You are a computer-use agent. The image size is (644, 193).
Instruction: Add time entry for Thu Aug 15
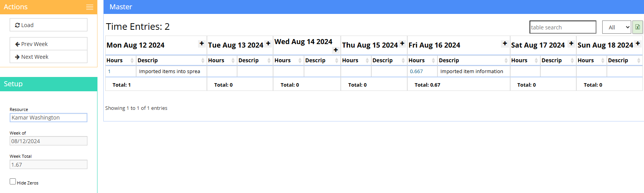(x=402, y=43)
